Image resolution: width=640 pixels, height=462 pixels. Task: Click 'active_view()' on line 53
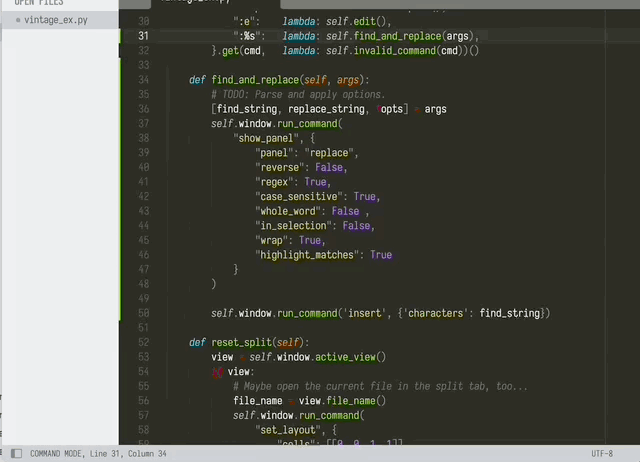click(x=350, y=357)
